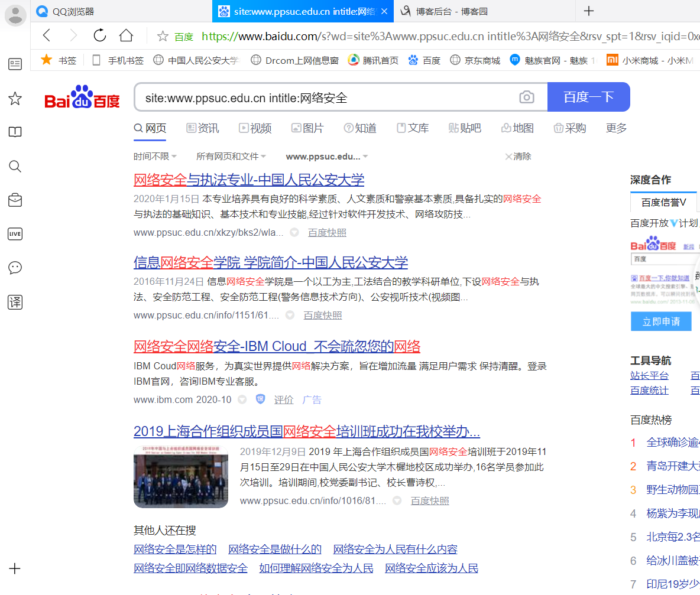Select the 资讯 search category
The image size is (700, 595).
tap(203, 128)
